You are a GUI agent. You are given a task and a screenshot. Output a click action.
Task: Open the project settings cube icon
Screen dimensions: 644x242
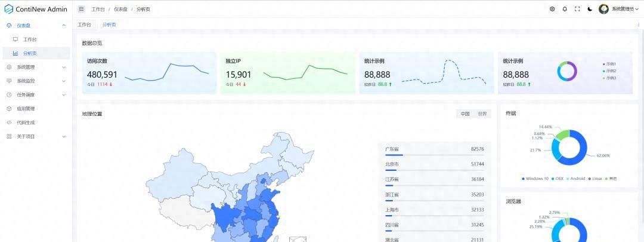tap(552, 9)
